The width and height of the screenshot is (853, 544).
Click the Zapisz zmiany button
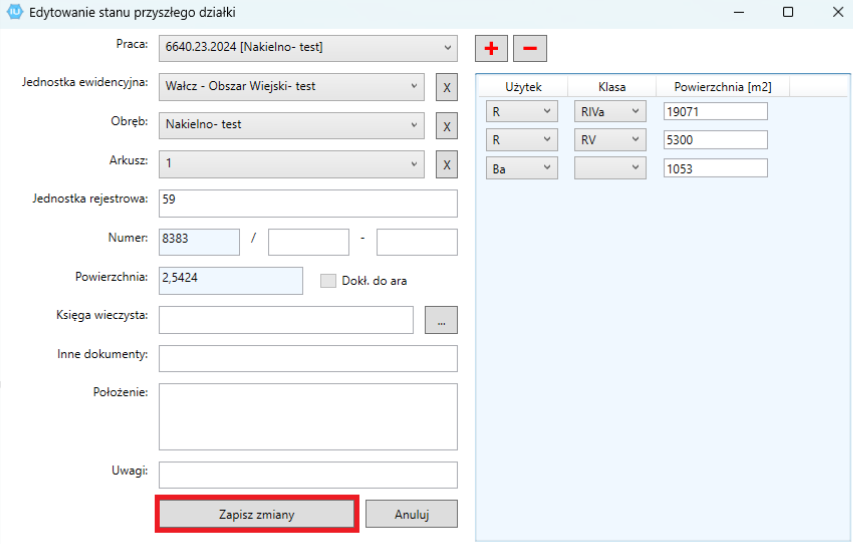click(257, 514)
